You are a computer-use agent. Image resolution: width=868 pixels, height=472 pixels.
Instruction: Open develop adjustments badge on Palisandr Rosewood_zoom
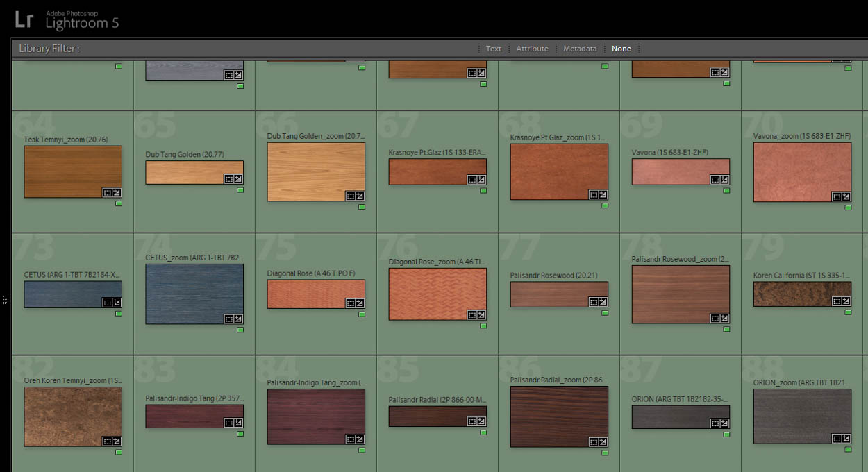(724, 318)
